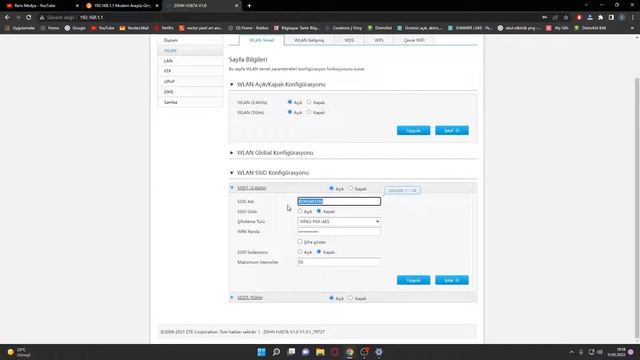Switch to the Modem Arayüz browser tab
Screen dimensions: 640x360
click(x=122, y=6)
